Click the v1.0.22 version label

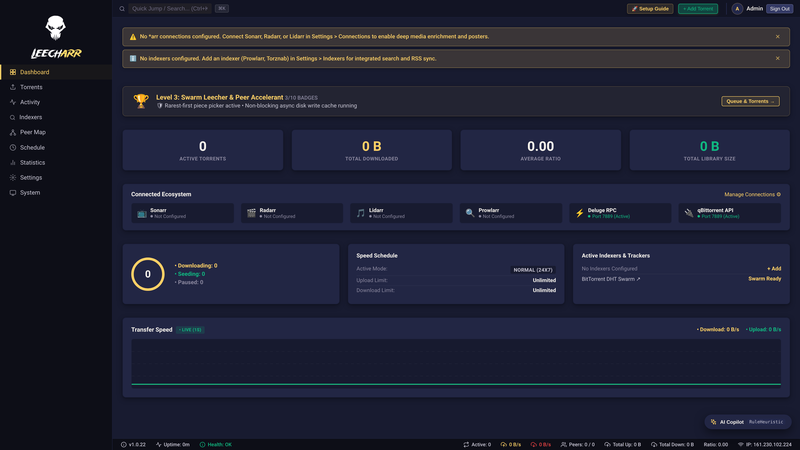click(x=133, y=444)
